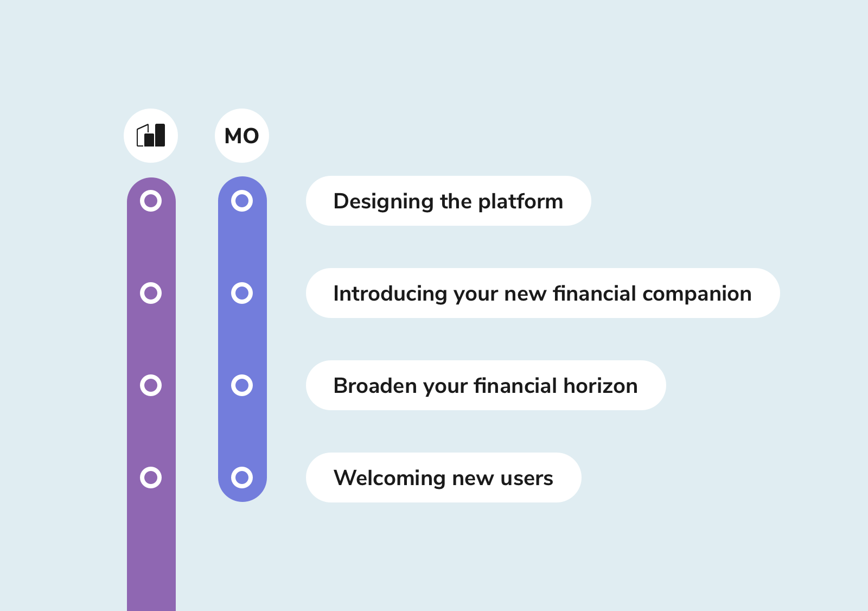This screenshot has height=611, width=868.
Task: Click purple marker for Introducing your new financial companion
Action: 151,293
